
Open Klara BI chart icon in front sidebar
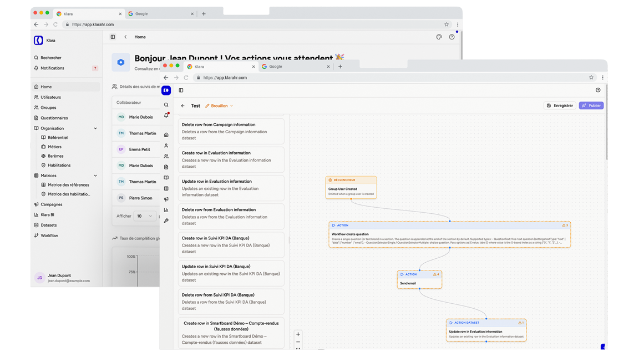[x=166, y=209]
